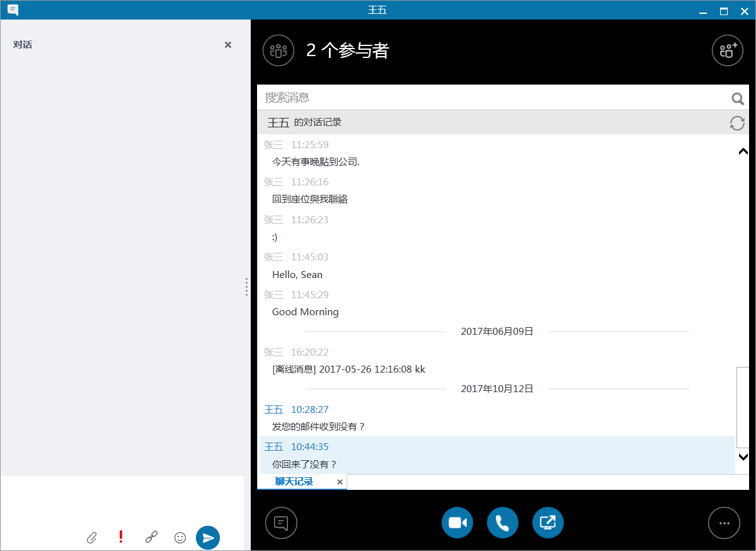This screenshot has height=551, width=756.
Task: Select the offline message from 2017-05-26
Action: 348,369
